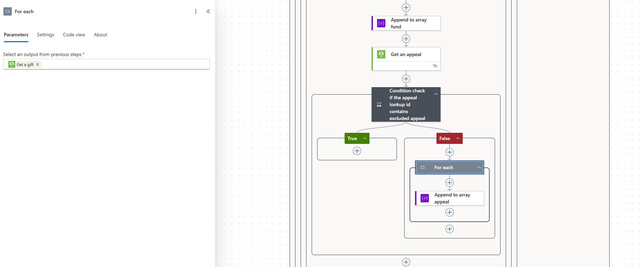Switch to the Parameters tab
644x267 pixels.
(16, 35)
